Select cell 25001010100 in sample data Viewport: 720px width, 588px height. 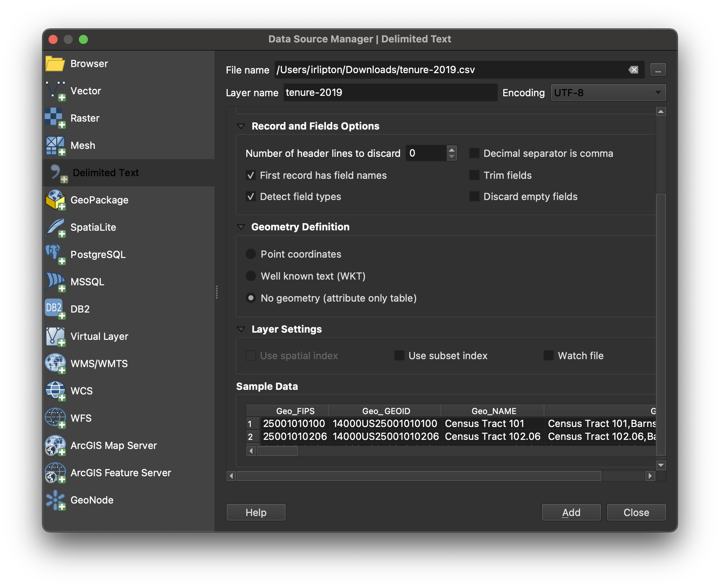coord(294,424)
